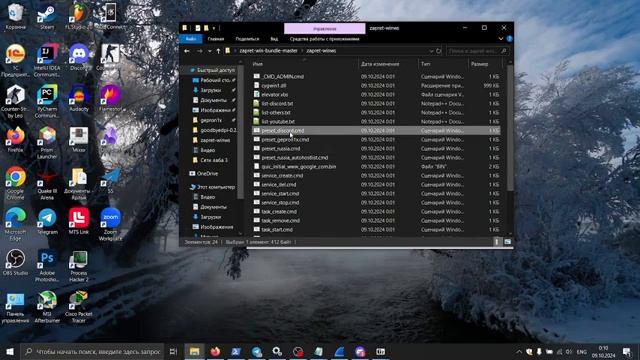This screenshot has width=640, height=360.
Task: Open the Telegram desktop shortcut
Action: (x=47, y=221)
